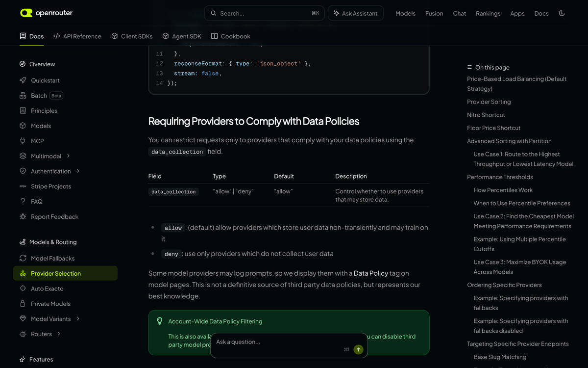Switch to the Agent SDK tab
Screen dimensions: 588x368
click(x=182, y=36)
